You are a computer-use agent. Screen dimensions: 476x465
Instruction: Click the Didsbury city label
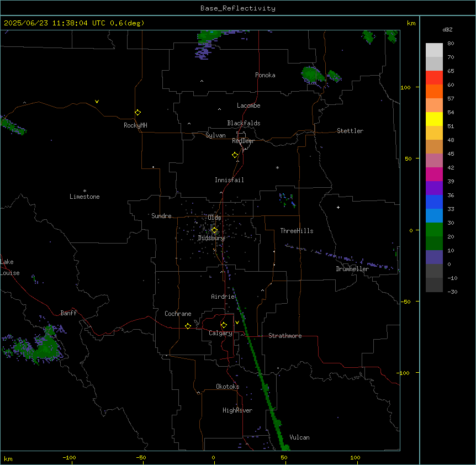point(211,238)
